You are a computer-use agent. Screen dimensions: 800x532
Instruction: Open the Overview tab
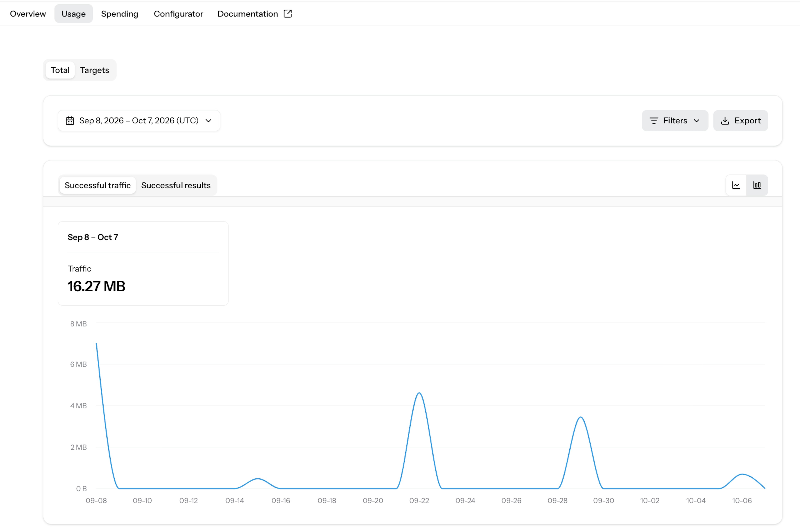[x=28, y=14]
